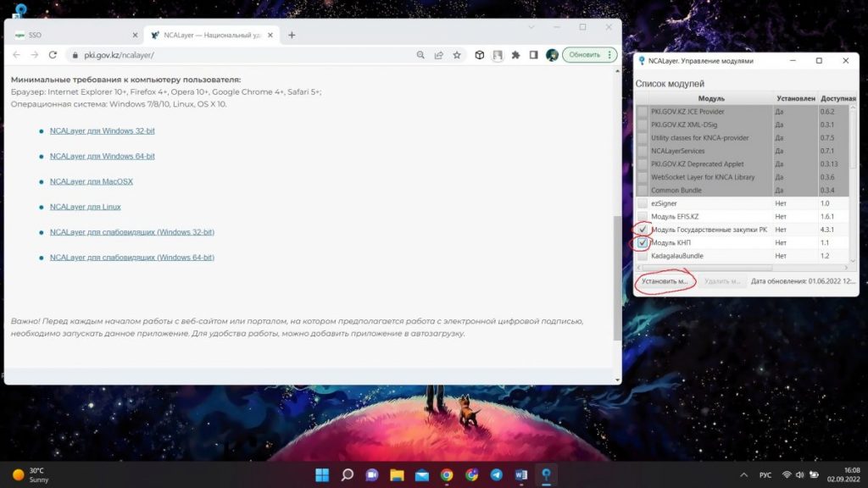Reload the pki.gov.kz page

click(53, 55)
